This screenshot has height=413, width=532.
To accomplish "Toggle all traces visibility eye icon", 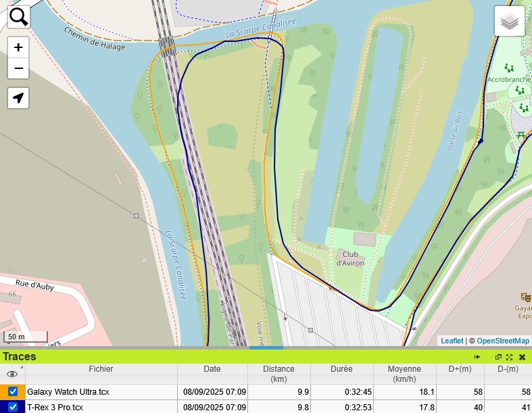I will tap(12, 374).
